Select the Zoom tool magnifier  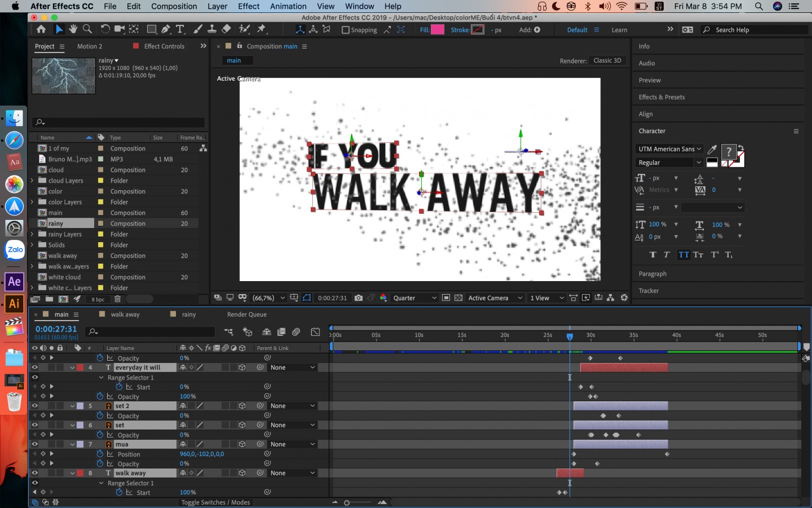point(87,29)
